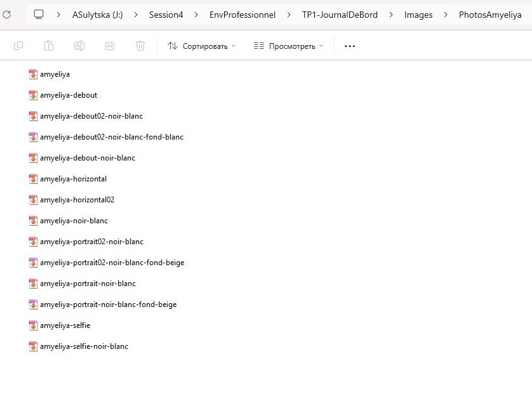Go to Session4 folder in breadcrumb
532x399 pixels.
[x=166, y=14]
